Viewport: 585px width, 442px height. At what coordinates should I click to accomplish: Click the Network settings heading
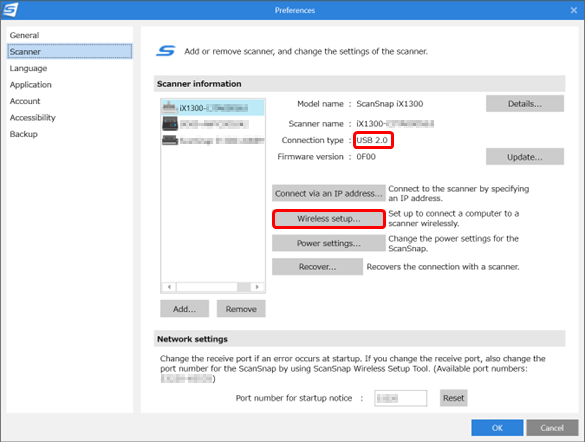click(192, 339)
